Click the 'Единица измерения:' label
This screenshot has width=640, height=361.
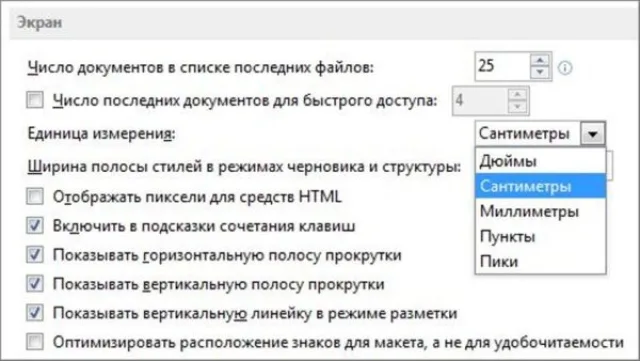pos(101,133)
